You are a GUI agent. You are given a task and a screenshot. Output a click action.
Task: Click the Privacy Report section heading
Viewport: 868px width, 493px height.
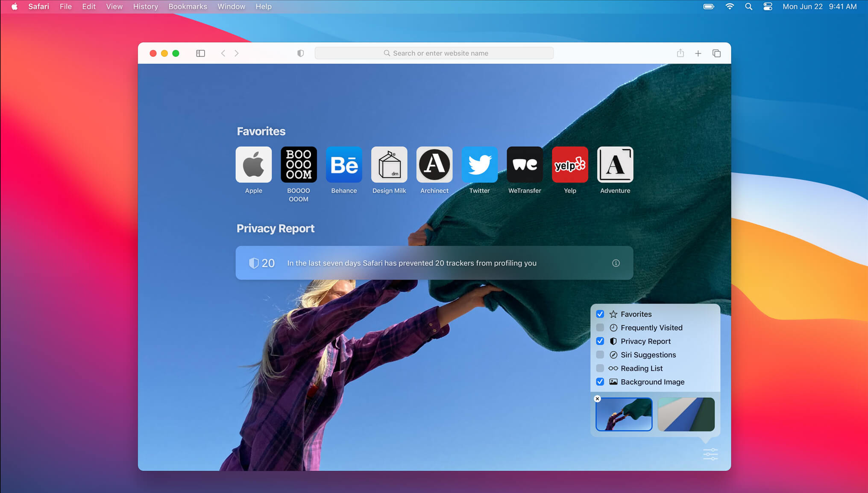point(276,228)
